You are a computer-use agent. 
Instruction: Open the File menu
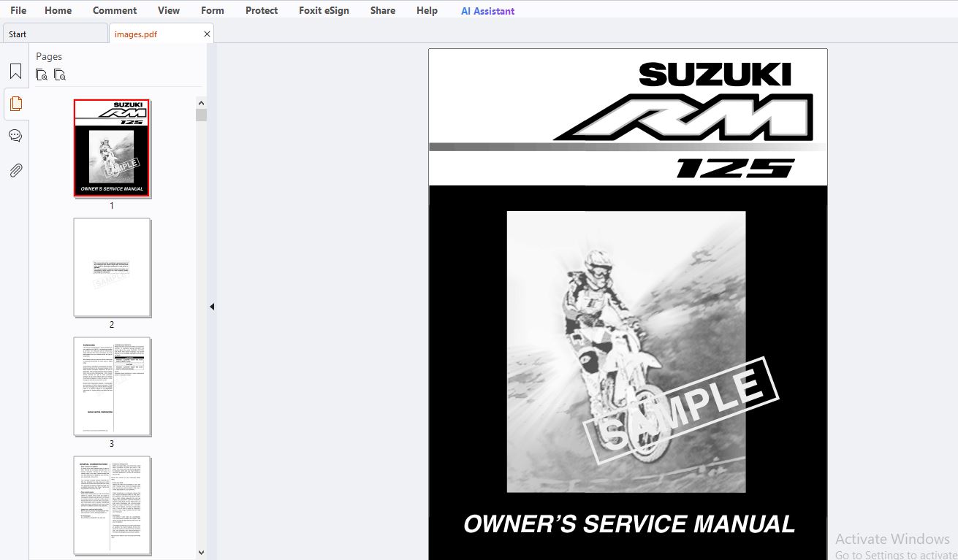click(18, 10)
